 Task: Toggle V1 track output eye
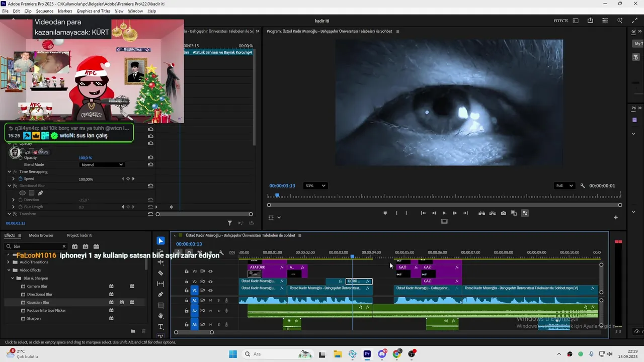pyautogui.click(x=210, y=290)
